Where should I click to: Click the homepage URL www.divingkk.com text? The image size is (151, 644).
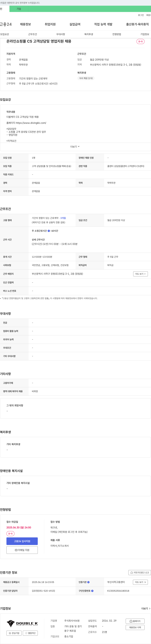31,123
